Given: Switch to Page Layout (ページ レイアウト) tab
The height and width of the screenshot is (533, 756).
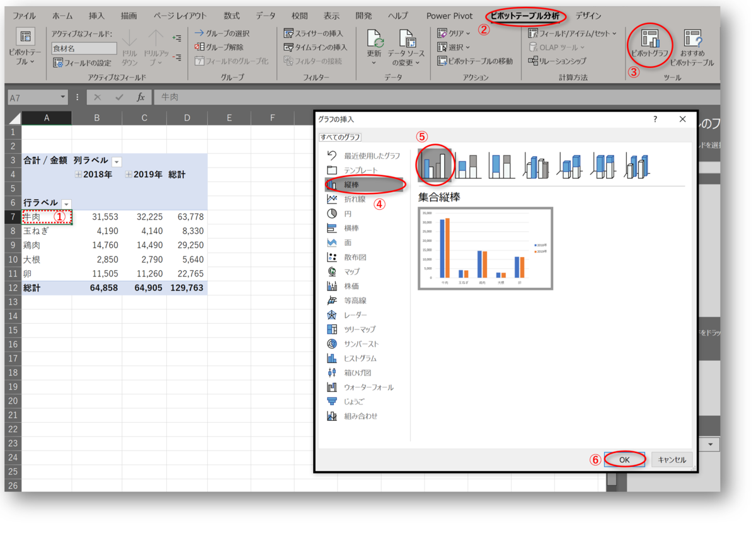Looking at the screenshot, I should (x=180, y=16).
